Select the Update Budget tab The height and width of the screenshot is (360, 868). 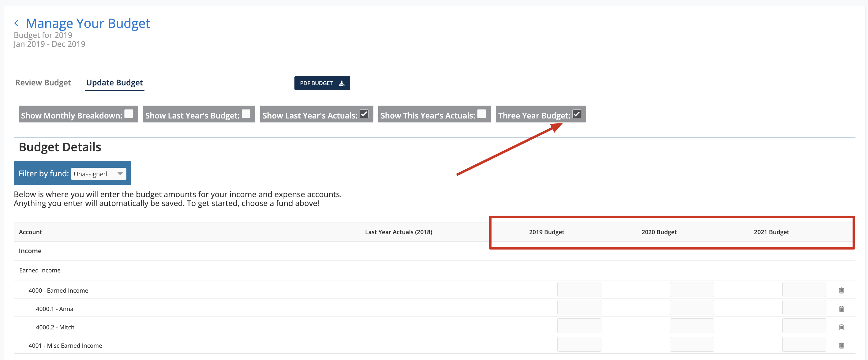[x=114, y=83]
